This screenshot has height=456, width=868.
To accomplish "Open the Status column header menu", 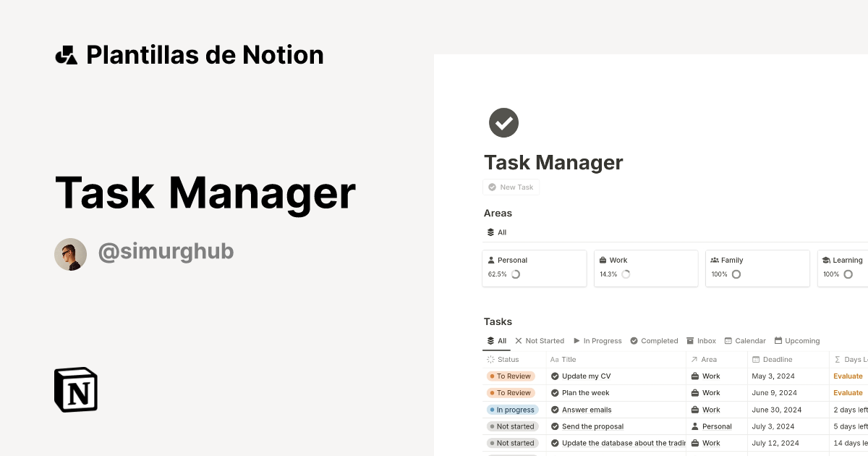I will [508, 359].
